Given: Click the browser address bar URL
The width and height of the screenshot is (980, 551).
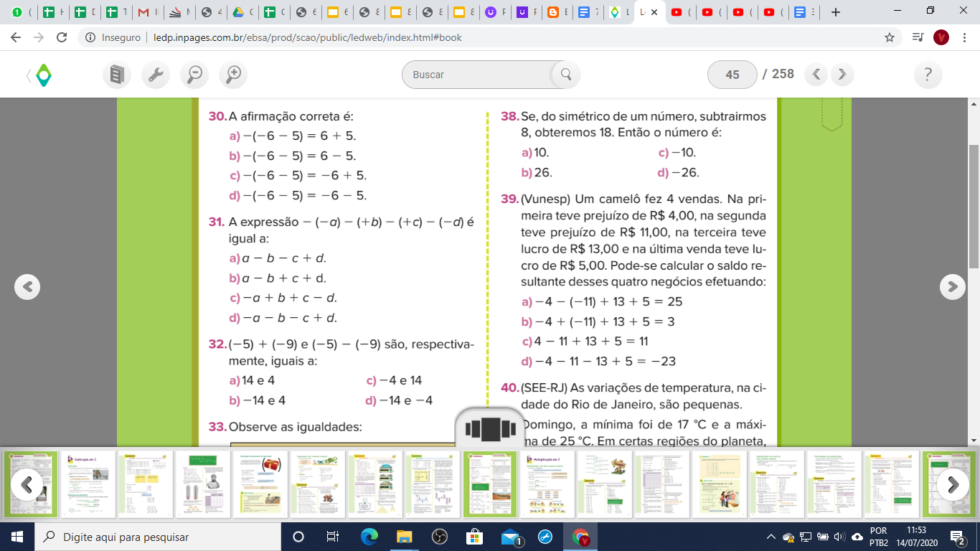Looking at the screenshot, I should click(x=308, y=37).
